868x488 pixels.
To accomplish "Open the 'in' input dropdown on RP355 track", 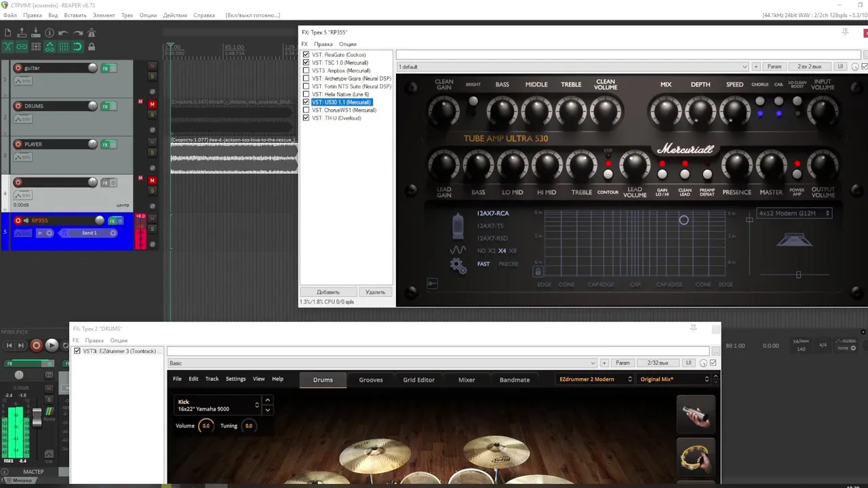I will pyautogui.click(x=45, y=233).
